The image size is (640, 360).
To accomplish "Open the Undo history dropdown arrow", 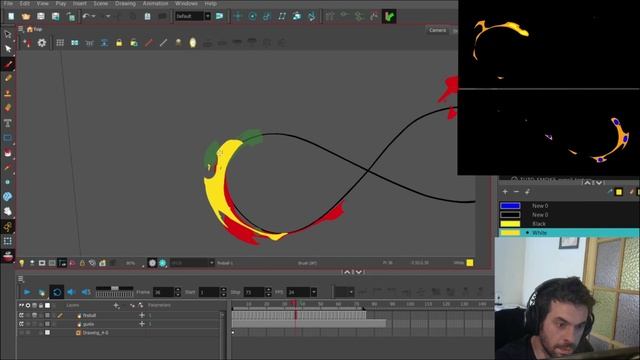I will [94, 16].
